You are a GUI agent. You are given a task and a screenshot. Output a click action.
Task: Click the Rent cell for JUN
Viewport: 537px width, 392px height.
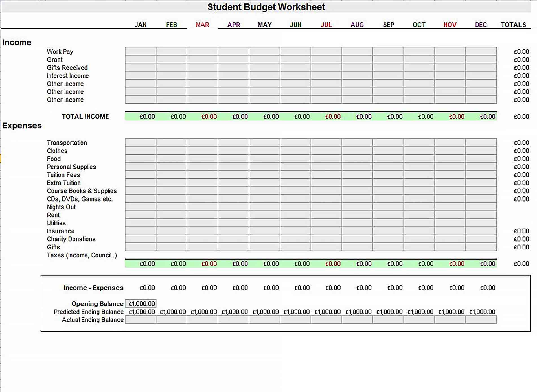click(295, 215)
